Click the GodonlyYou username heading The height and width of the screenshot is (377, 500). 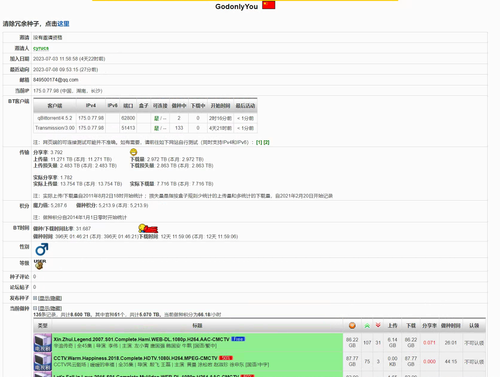tap(236, 7)
